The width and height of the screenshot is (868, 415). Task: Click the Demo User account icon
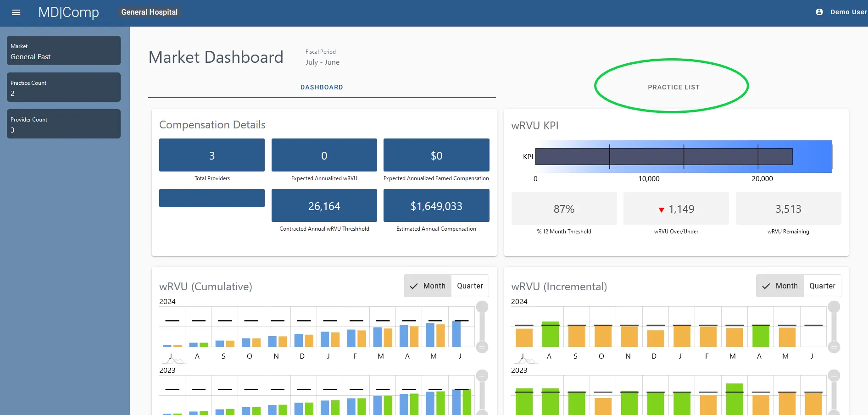click(819, 12)
